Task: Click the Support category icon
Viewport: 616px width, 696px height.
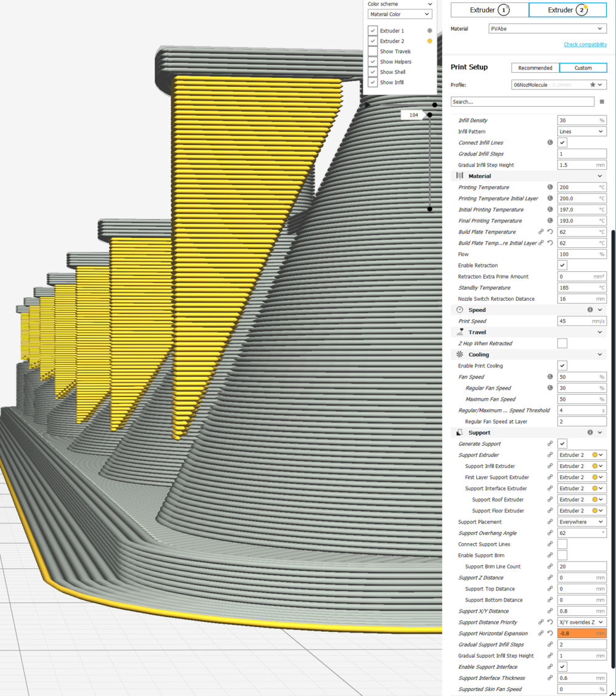Action: [x=460, y=432]
